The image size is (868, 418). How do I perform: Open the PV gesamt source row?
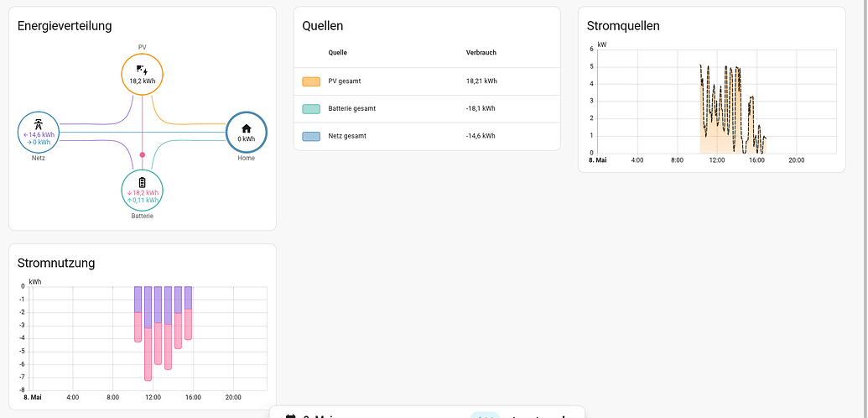(427, 81)
